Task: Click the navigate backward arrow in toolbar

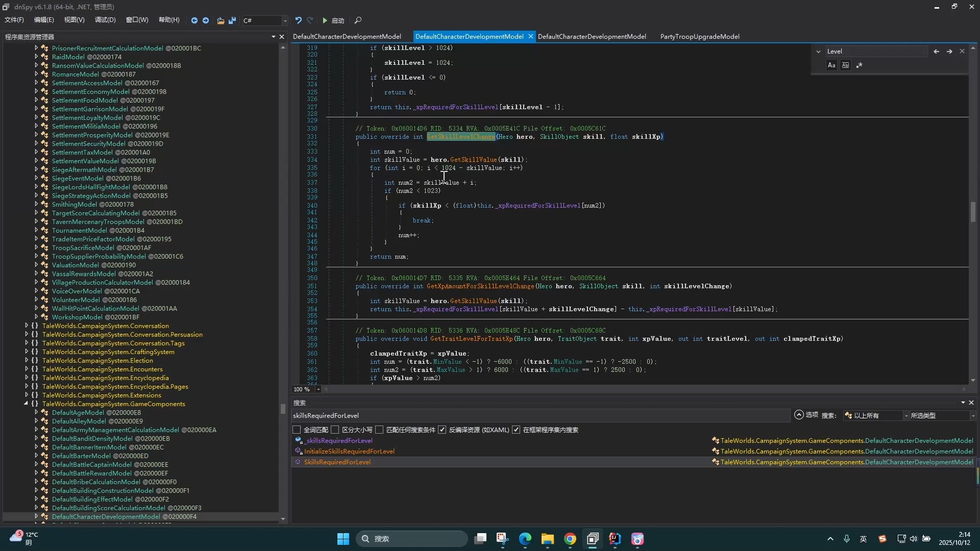Action: click(x=194, y=20)
